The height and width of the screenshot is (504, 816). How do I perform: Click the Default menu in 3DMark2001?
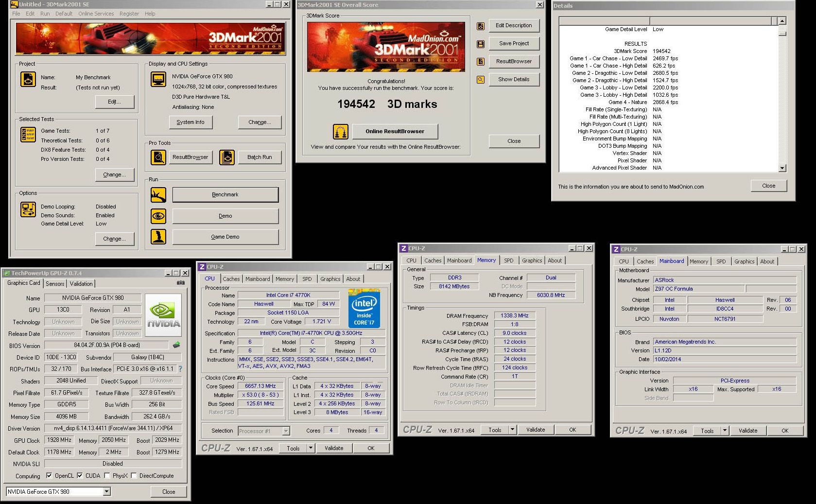coord(64,14)
